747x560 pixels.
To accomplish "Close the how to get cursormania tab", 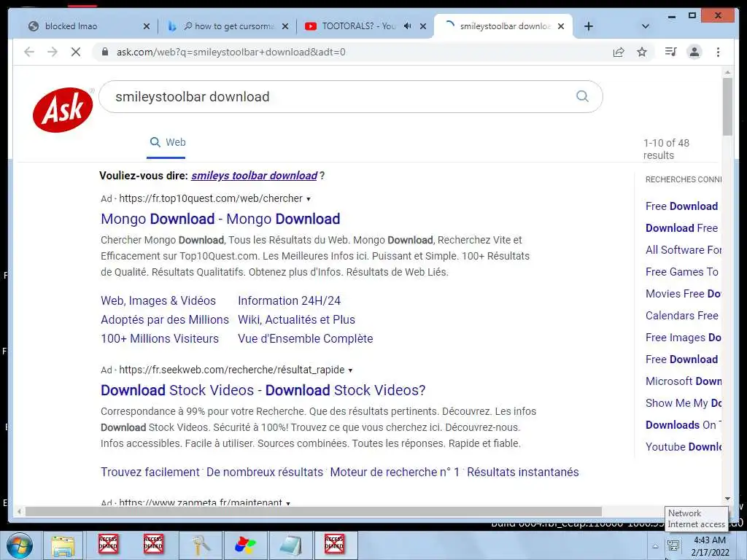I will click(285, 26).
